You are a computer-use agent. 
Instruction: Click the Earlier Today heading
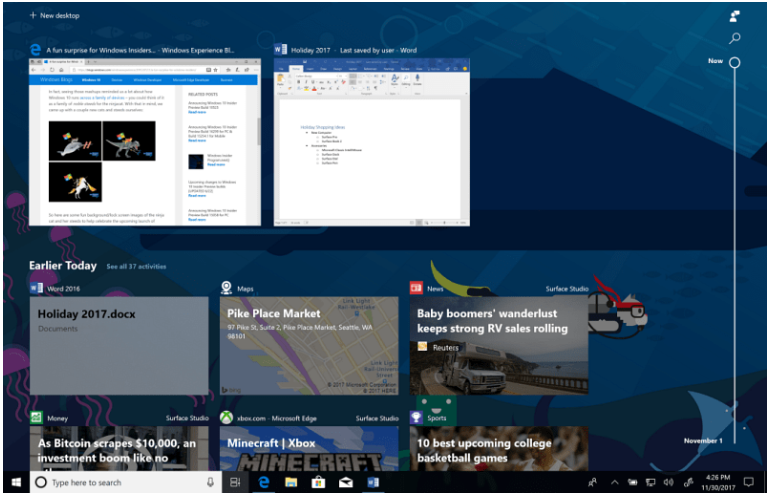tap(63, 265)
